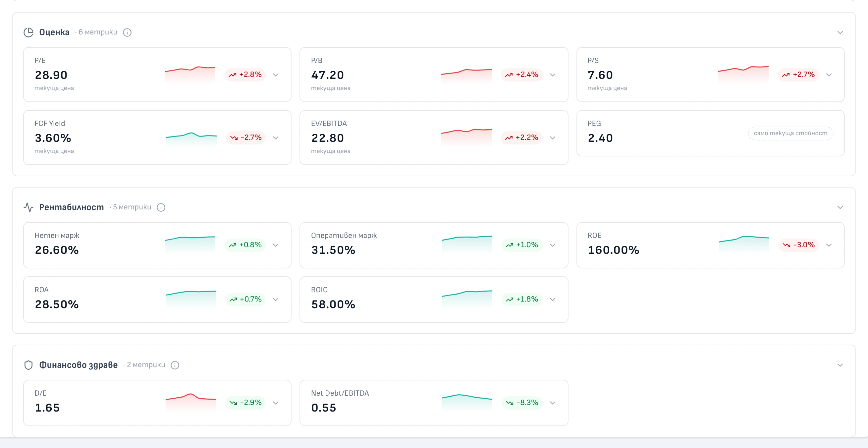The image size is (868, 448).
Task: Click the +2.2% change badge for EV/EBITDA
Action: point(521,138)
